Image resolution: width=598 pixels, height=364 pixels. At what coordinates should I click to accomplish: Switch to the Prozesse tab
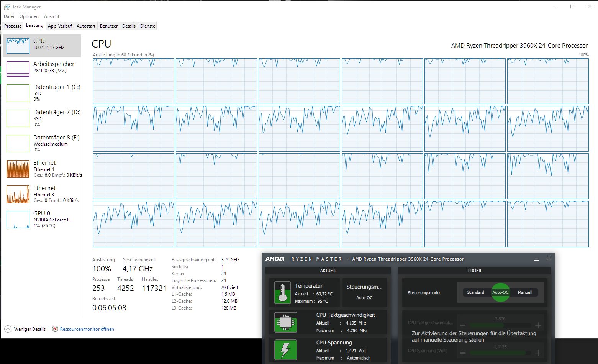coord(13,26)
